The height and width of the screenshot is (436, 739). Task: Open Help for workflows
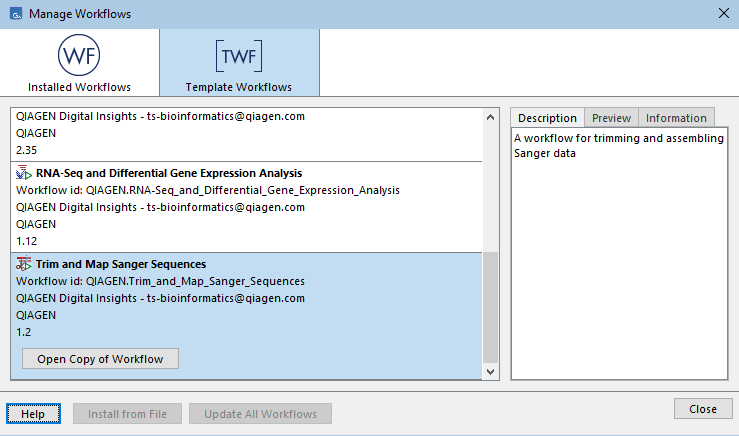tap(33, 414)
